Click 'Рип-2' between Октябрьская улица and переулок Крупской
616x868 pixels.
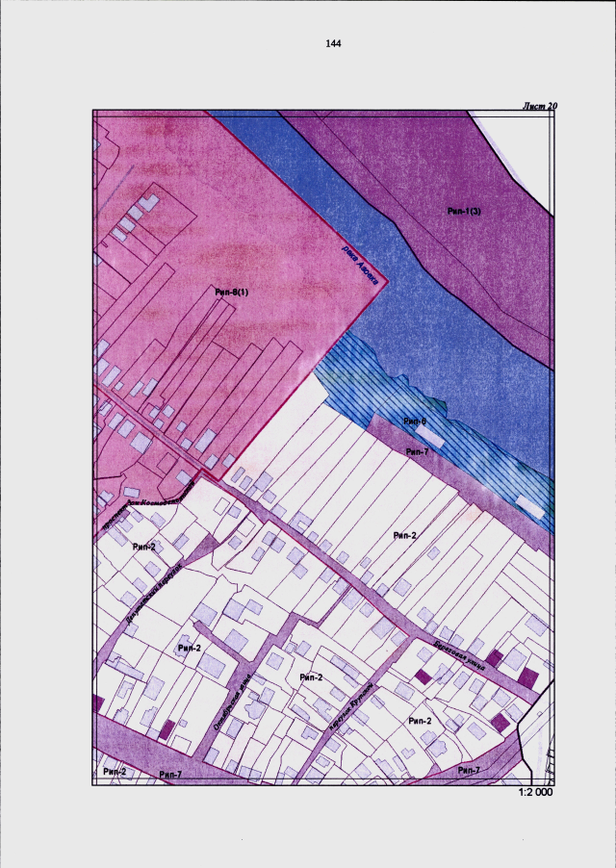coord(311,677)
